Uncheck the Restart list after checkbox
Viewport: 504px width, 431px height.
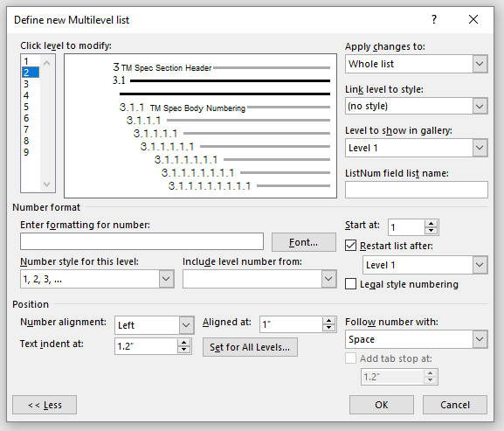tap(350, 246)
